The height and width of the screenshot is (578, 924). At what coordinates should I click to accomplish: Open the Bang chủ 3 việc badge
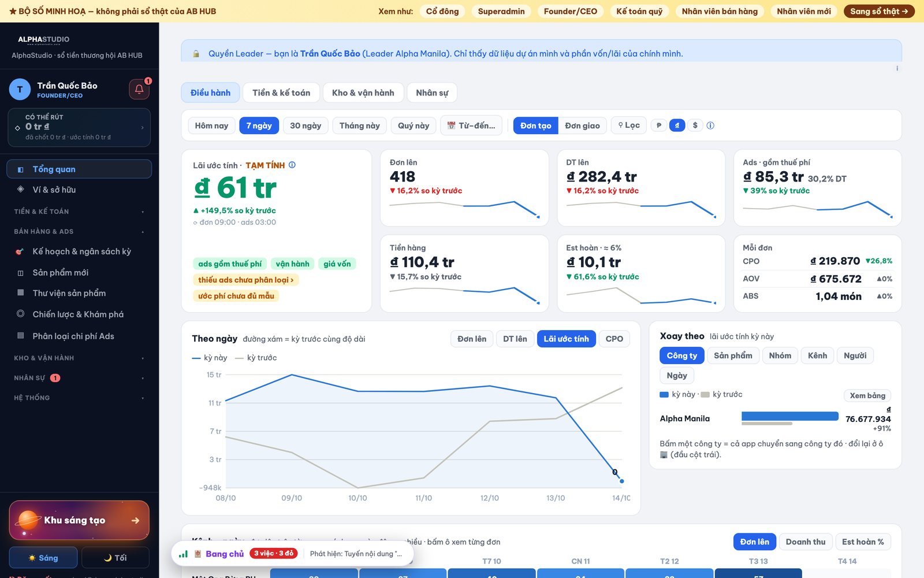point(274,554)
